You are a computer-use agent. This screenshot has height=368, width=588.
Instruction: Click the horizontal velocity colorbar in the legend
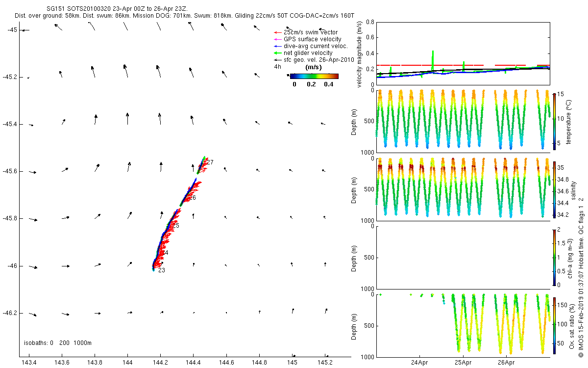point(314,76)
